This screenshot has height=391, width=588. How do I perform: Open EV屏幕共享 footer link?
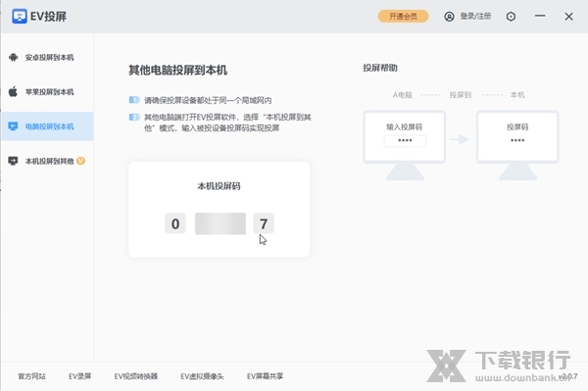click(x=266, y=376)
